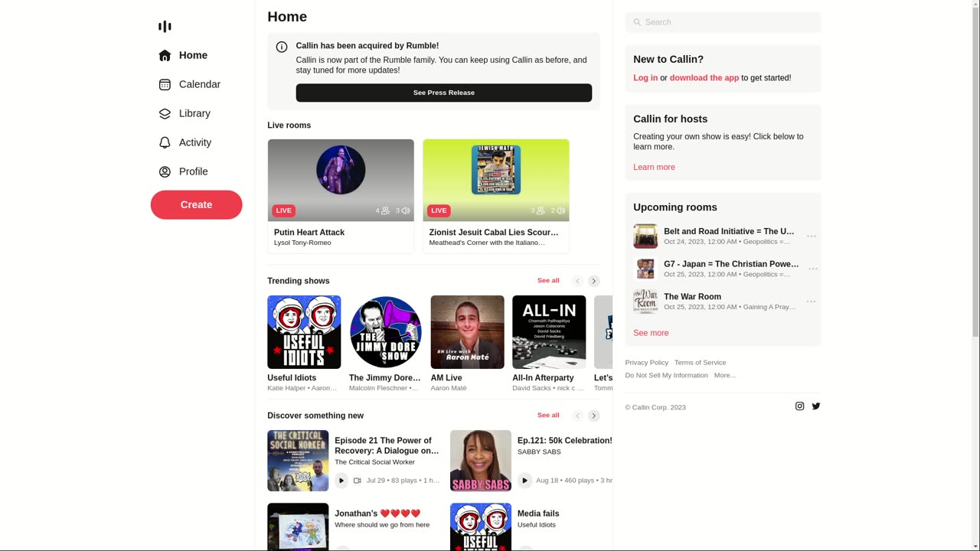
Task: Click listeners icon on Zionist Jesuit card
Action: pyautogui.click(x=541, y=210)
